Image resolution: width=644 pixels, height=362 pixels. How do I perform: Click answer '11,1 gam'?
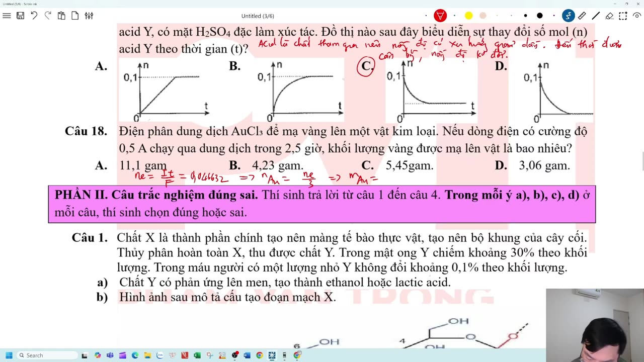pos(143,166)
